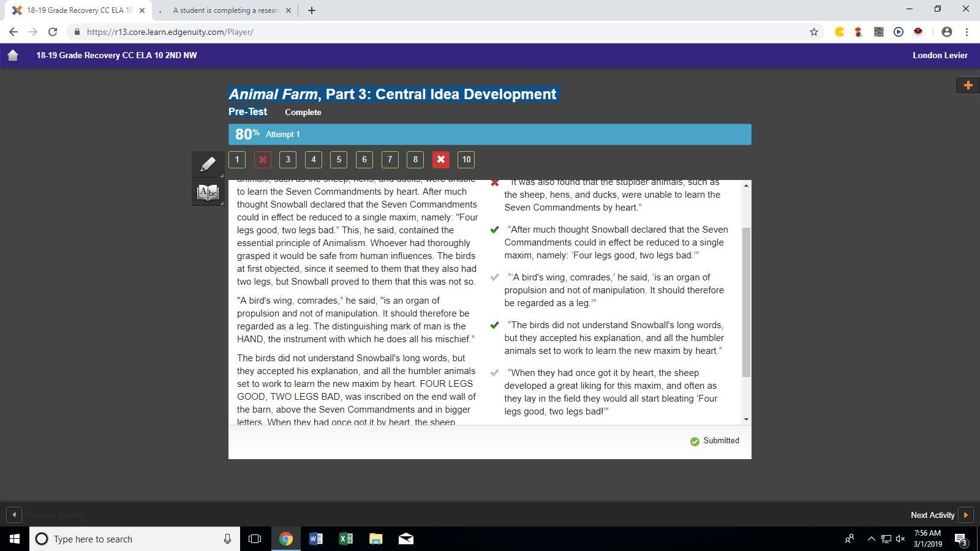
Task: Select answer "When they had once got it"
Action: click(611, 392)
